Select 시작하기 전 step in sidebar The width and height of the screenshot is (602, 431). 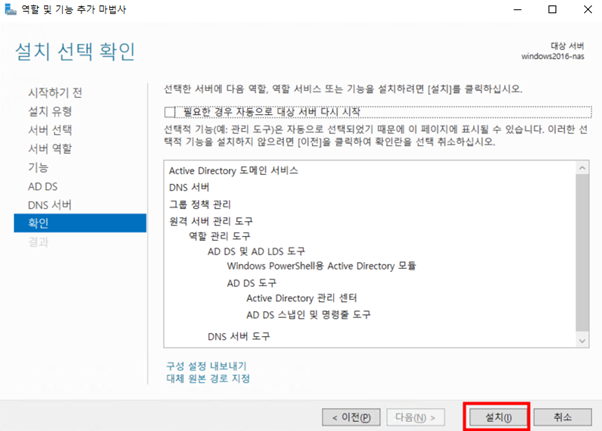point(55,92)
